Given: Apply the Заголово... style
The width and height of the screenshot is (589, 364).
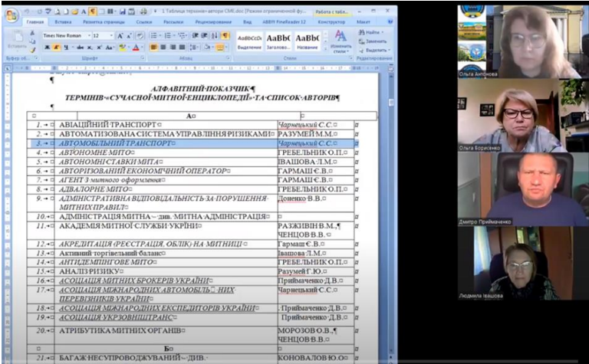Looking at the screenshot, I should [x=278, y=41].
